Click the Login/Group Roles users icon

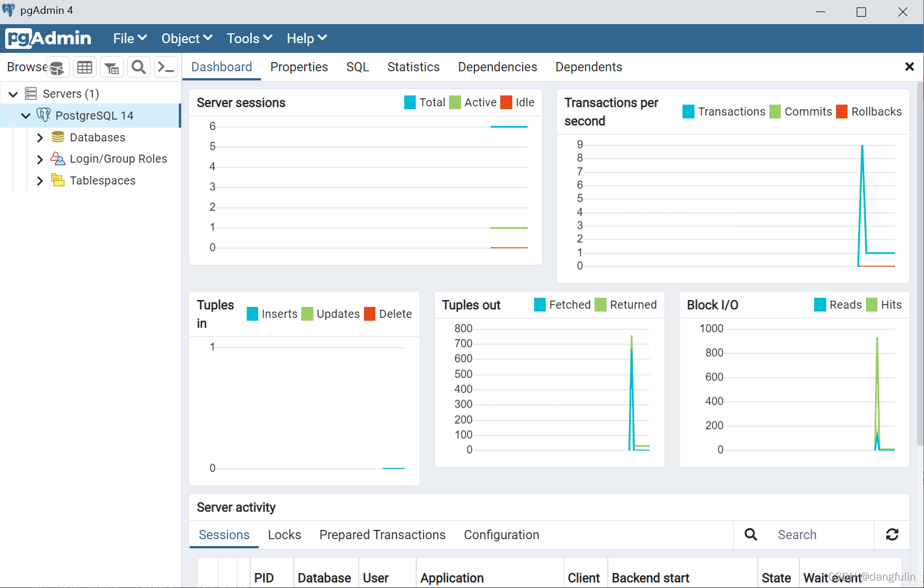click(58, 159)
